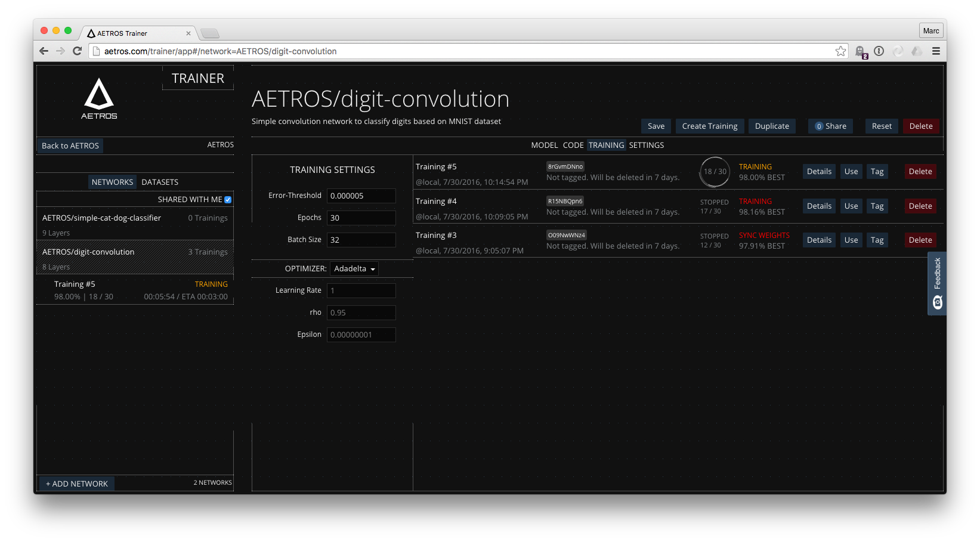The image size is (980, 542).
Task: Go to the SETTINGS tab
Action: click(x=647, y=145)
